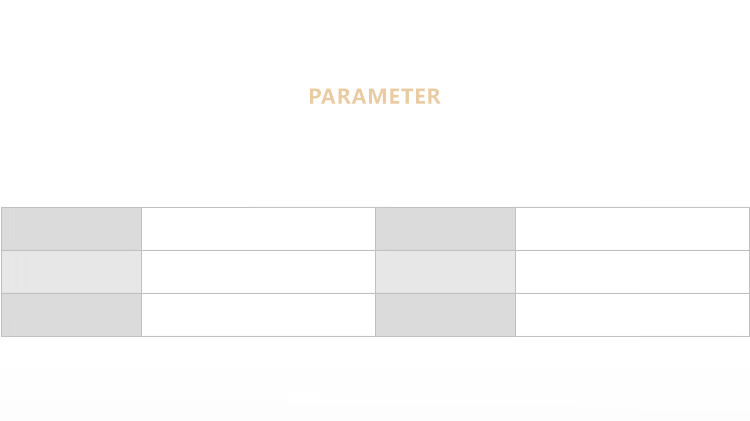Viewport: 750px width, 421px height.
Task: Select the first gray label cell in bottom row
Action: click(x=71, y=315)
